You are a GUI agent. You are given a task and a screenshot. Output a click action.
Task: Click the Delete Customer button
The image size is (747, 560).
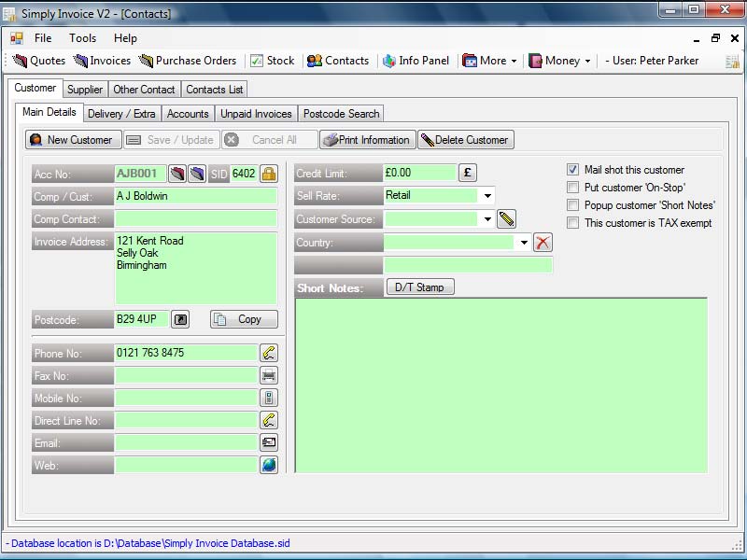coord(466,139)
